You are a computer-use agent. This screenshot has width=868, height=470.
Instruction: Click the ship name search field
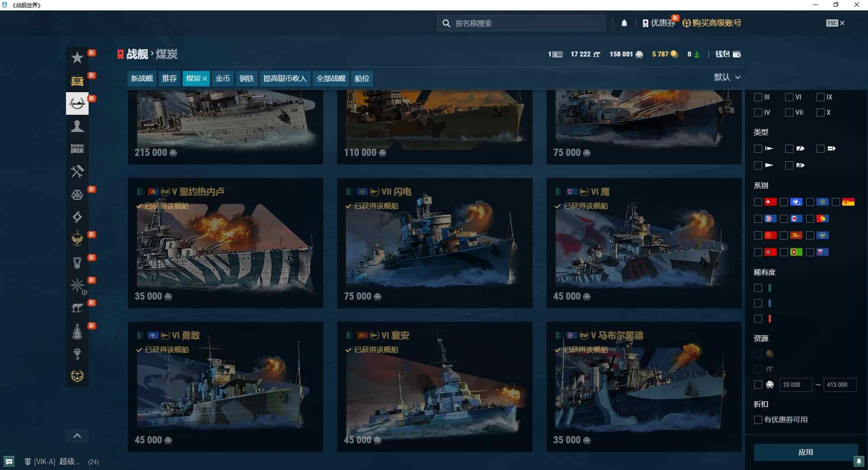pos(524,23)
